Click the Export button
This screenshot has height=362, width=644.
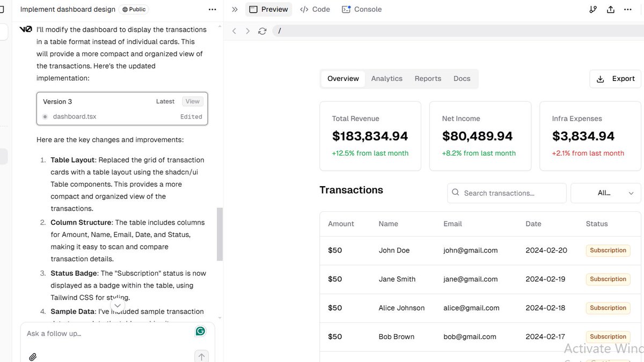[x=616, y=78]
